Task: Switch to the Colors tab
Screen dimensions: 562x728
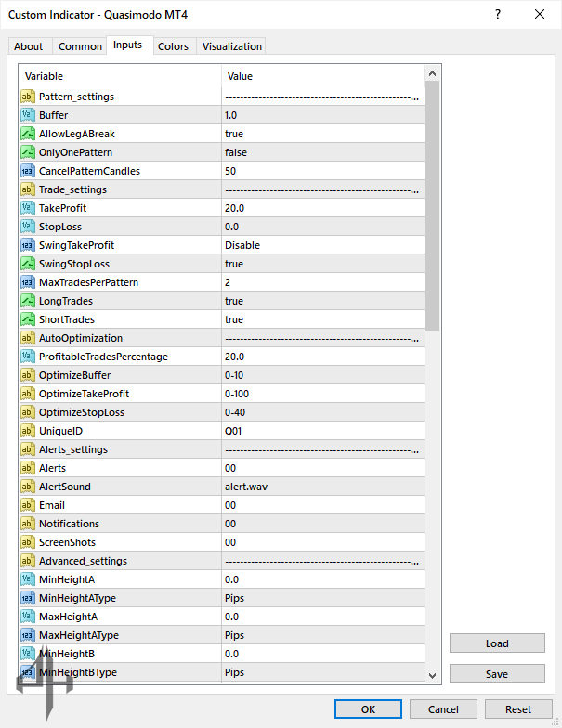Action: [x=173, y=46]
